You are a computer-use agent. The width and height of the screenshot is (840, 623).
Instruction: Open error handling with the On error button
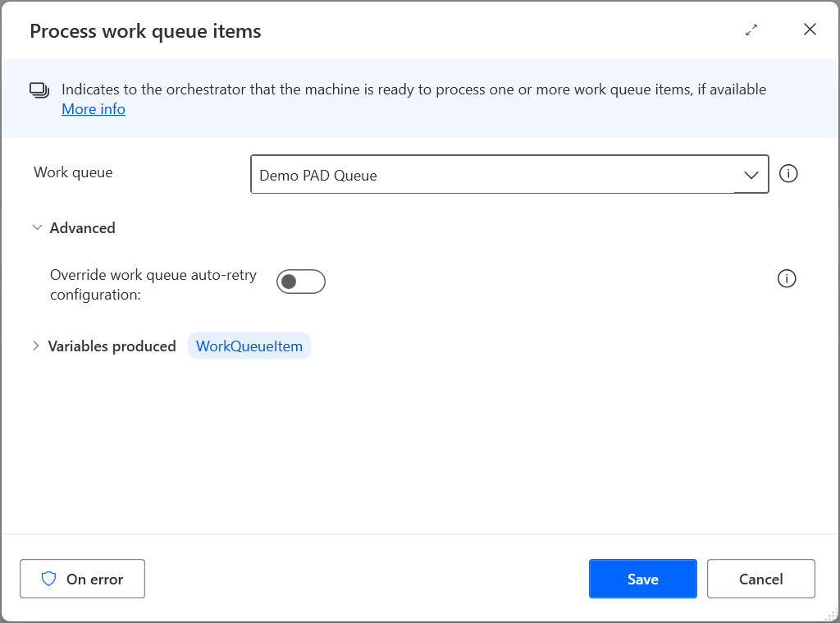(x=82, y=579)
